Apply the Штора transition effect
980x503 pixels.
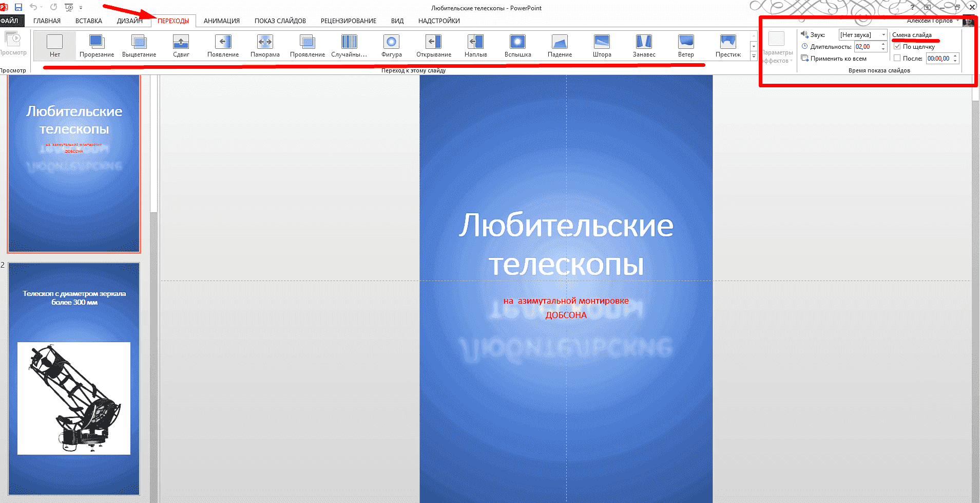[x=601, y=45]
